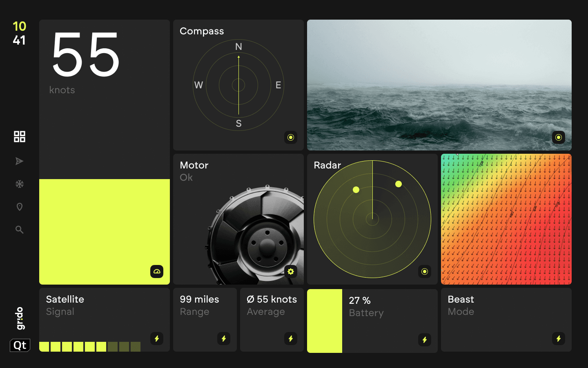Image resolution: width=588 pixels, height=368 pixels.
Task: Open the snowflake climate sidebar icon
Action: pos(19,184)
